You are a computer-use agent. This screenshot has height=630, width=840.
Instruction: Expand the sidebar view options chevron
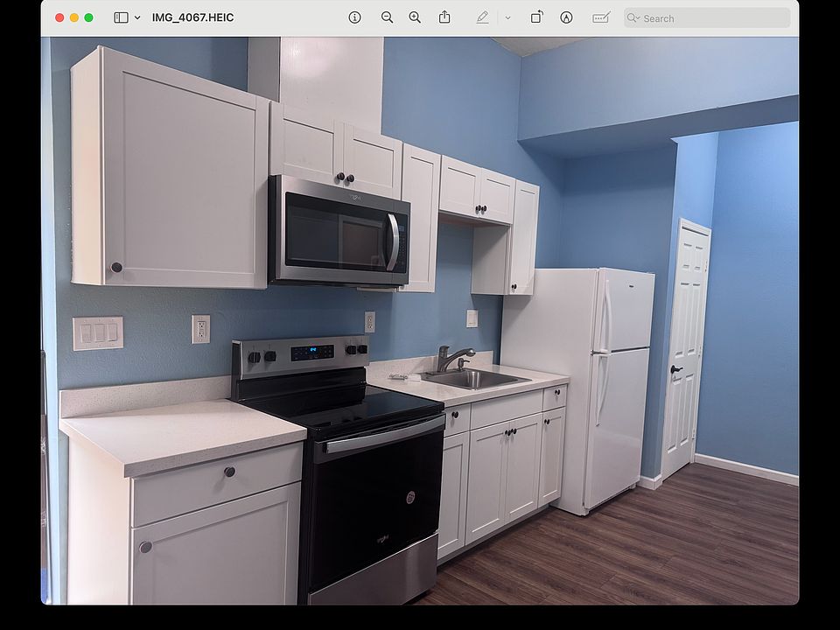coord(137,17)
